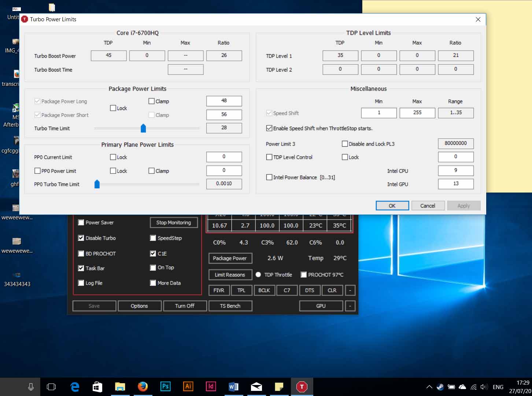Click the minus button beside GPU
Screen dimensions: 532x396
(x=350, y=306)
